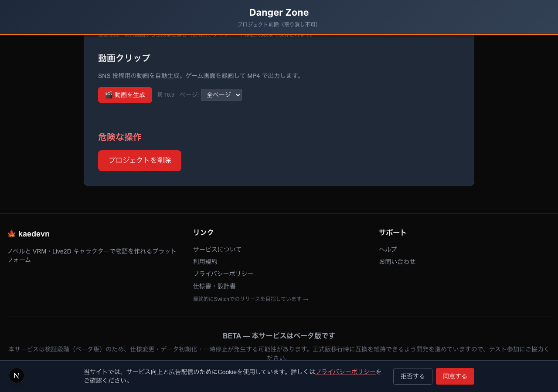
Task: Open the ヘルプ support link
Action: click(x=388, y=249)
